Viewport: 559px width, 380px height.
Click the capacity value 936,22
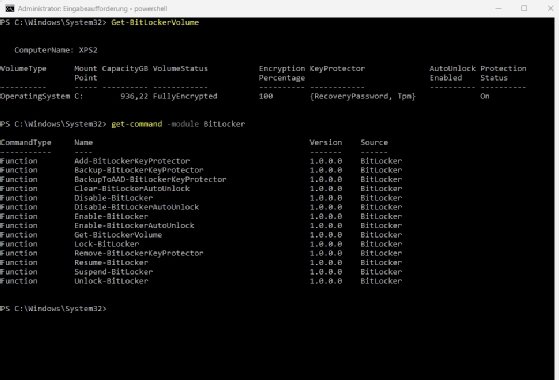pyautogui.click(x=134, y=96)
